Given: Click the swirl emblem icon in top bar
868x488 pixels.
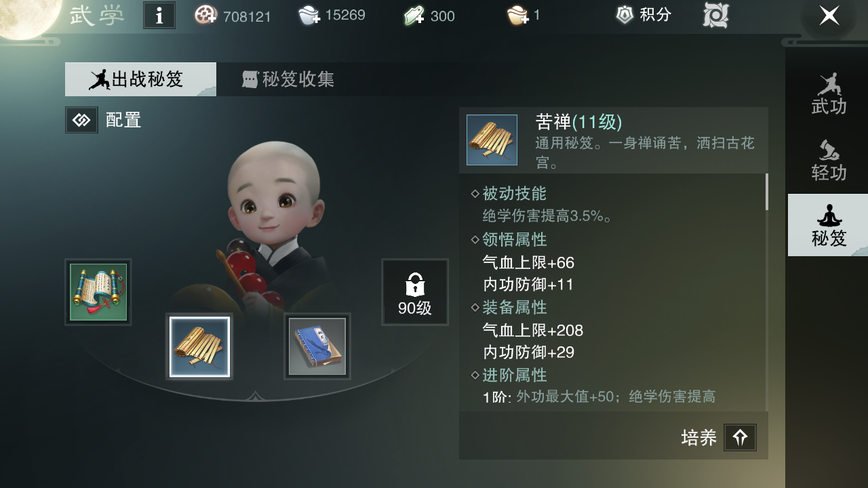Looking at the screenshot, I should [715, 16].
